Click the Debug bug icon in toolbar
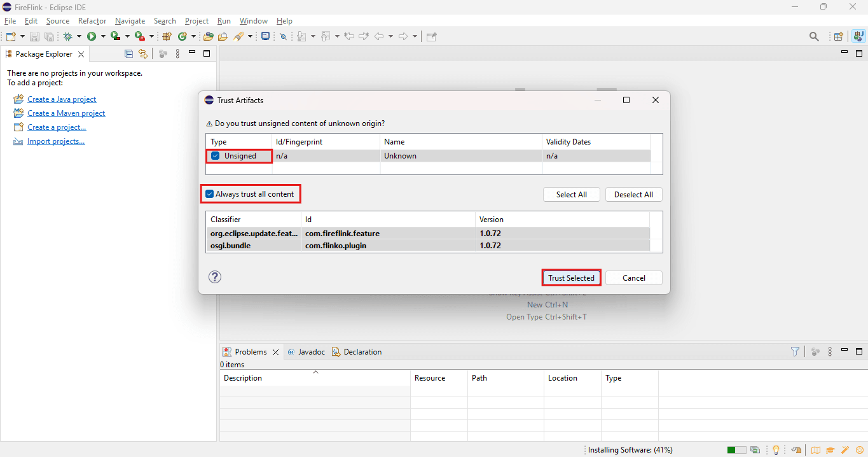868x457 pixels. [68, 36]
